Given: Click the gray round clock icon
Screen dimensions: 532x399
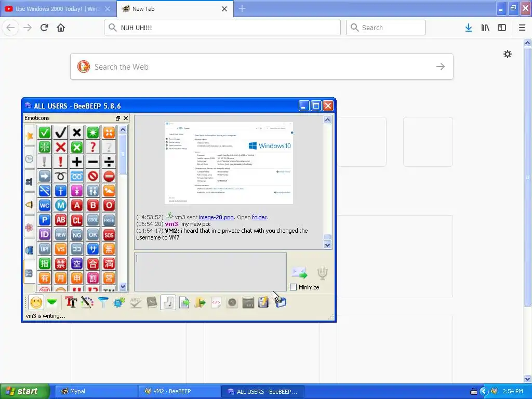Looking at the screenshot, I should click(232, 302).
